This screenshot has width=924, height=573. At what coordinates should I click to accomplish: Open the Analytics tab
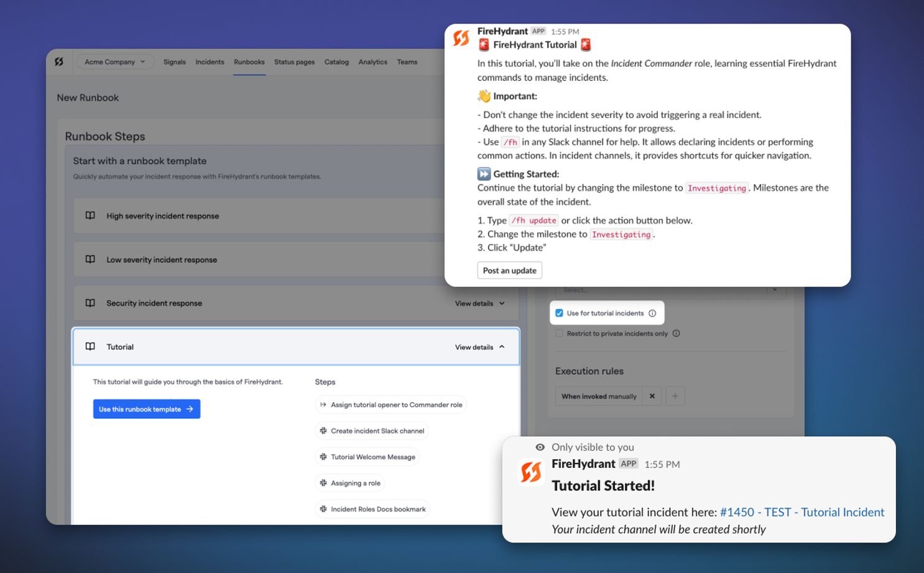tap(372, 62)
